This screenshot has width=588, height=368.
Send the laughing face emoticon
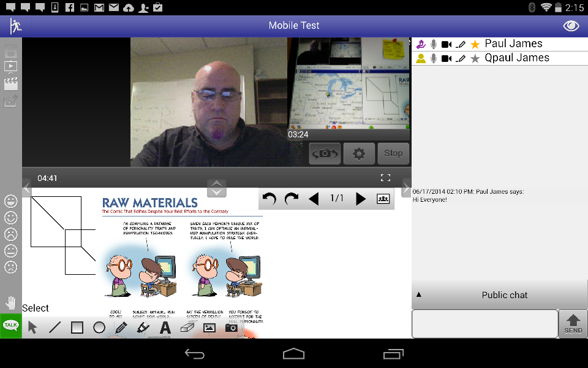tap(11, 201)
